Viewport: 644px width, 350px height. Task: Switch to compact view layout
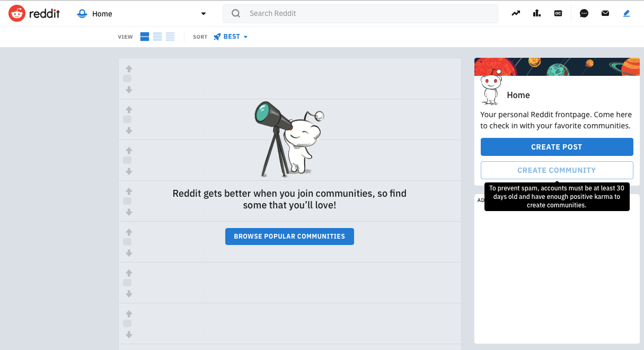(170, 37)
